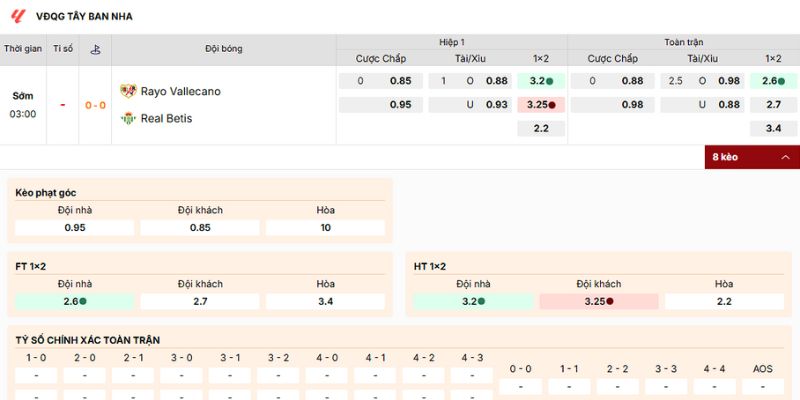Select exact score 1 - 0 cell

click(36, 376)
